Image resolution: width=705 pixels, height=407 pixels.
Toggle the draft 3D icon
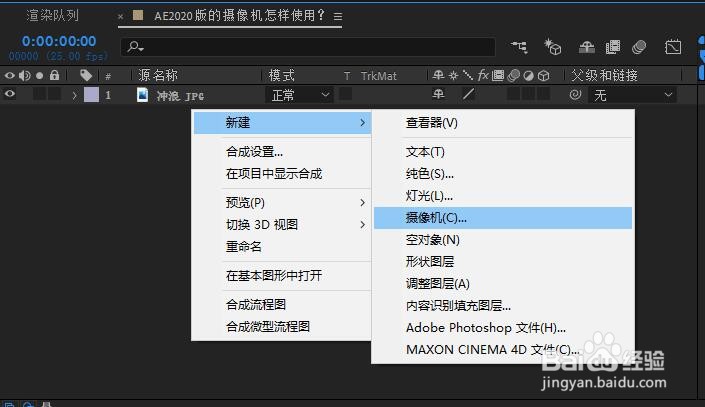[553, 47]
